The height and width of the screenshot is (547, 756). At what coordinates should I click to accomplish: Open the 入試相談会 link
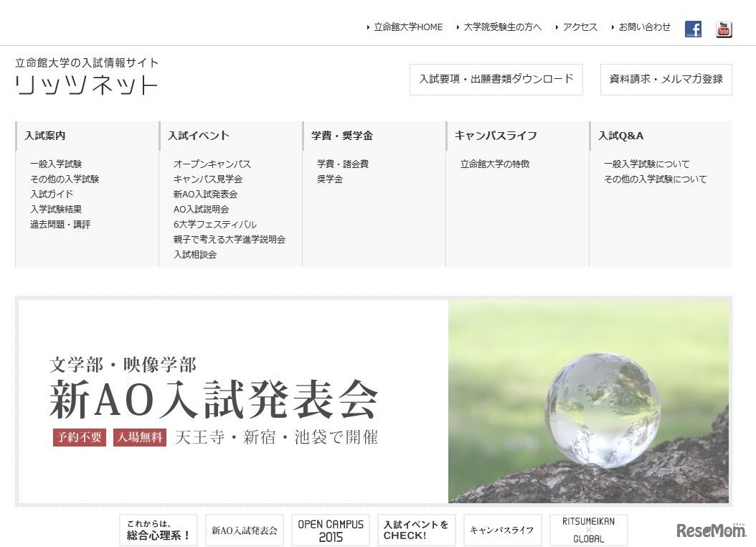(x=195, y=254)
